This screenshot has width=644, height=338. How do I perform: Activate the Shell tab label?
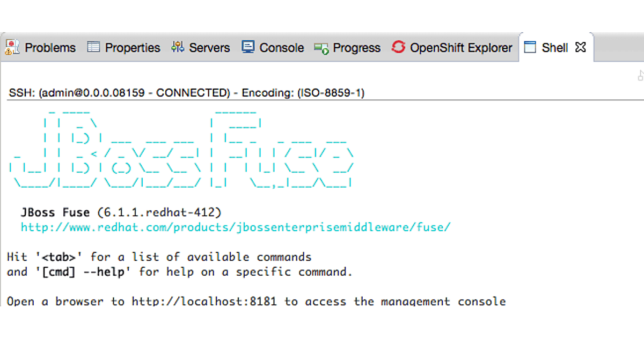[x=554, y=48]
